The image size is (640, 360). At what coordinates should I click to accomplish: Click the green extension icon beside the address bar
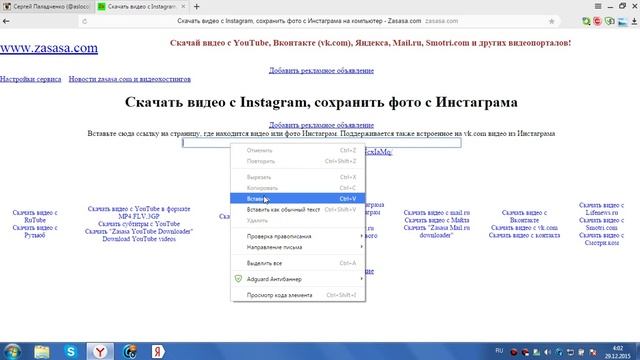pyautogui.click(x=586, y=21)
